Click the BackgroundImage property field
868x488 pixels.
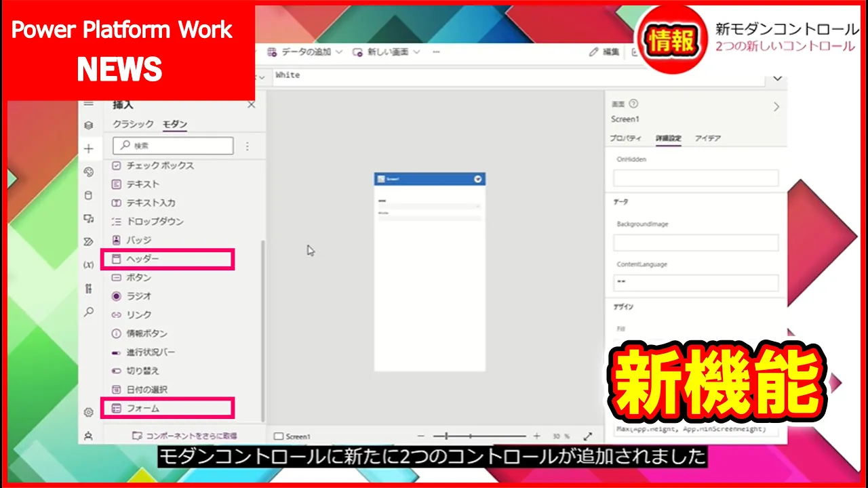tap(696, 243)
